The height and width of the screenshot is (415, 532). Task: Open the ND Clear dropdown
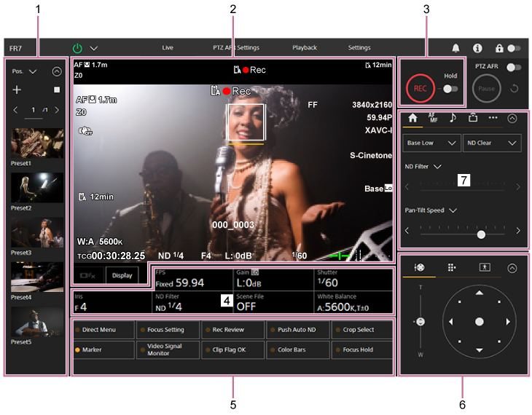492,143
